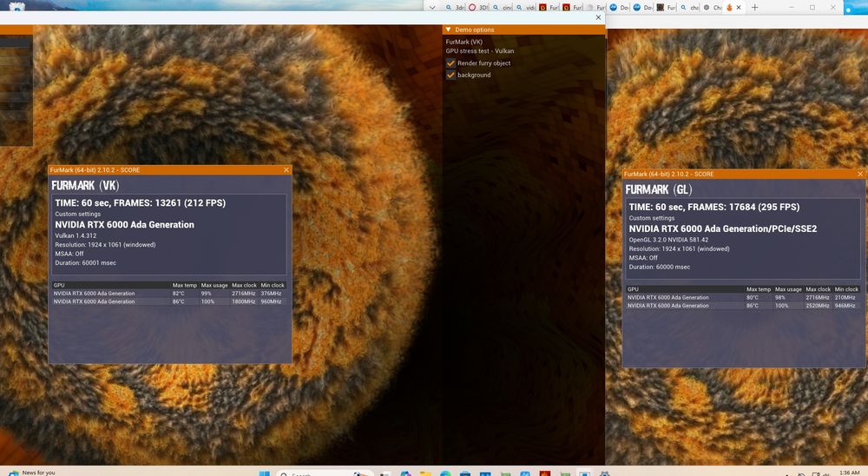868x476 pixels.
Task: Click the VK score dialog title bar
Action: 169,170
